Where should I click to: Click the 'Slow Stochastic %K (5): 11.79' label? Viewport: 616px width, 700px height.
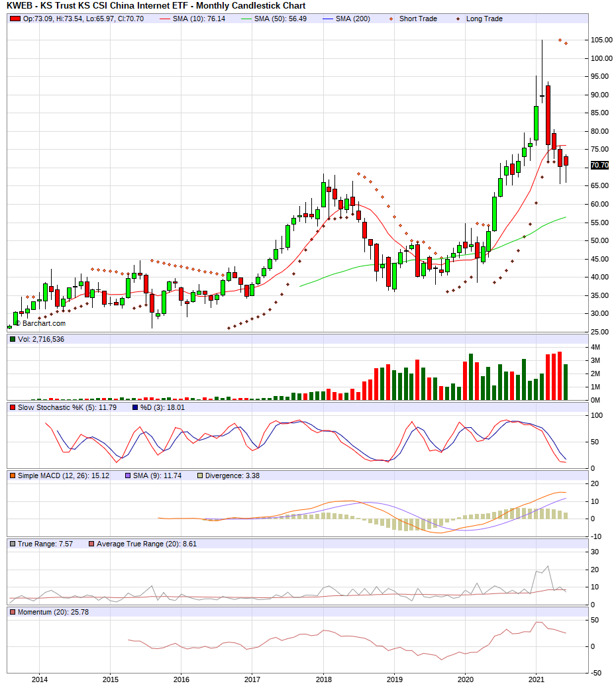tap(67, 407)
